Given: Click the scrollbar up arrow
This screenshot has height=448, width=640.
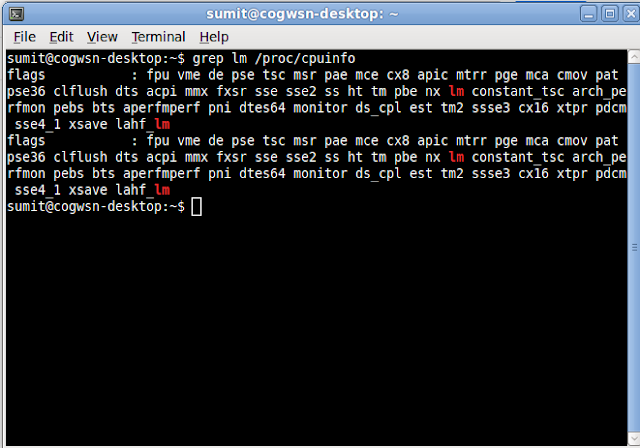Looking at the screenshot, I should pos(634,57).
